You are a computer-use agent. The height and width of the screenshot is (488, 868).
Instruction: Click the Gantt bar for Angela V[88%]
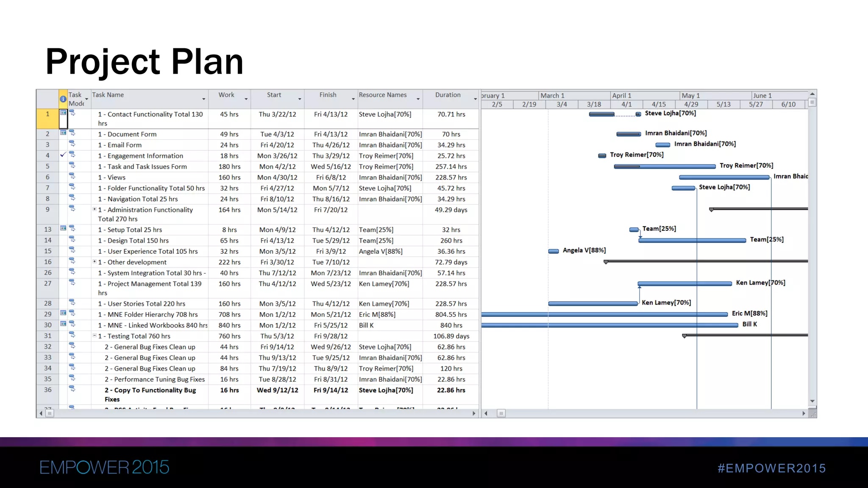tap(554, 251)
